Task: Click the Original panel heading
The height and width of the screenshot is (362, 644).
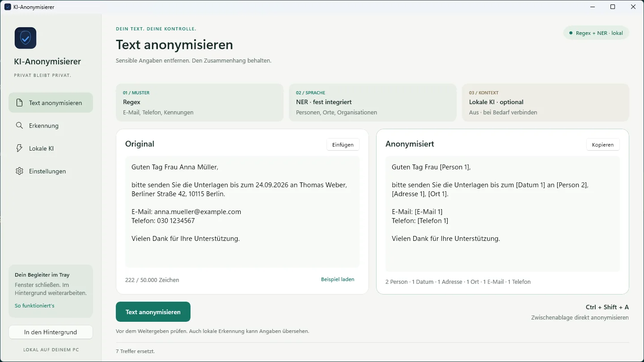Action: (x=140, y=144)
